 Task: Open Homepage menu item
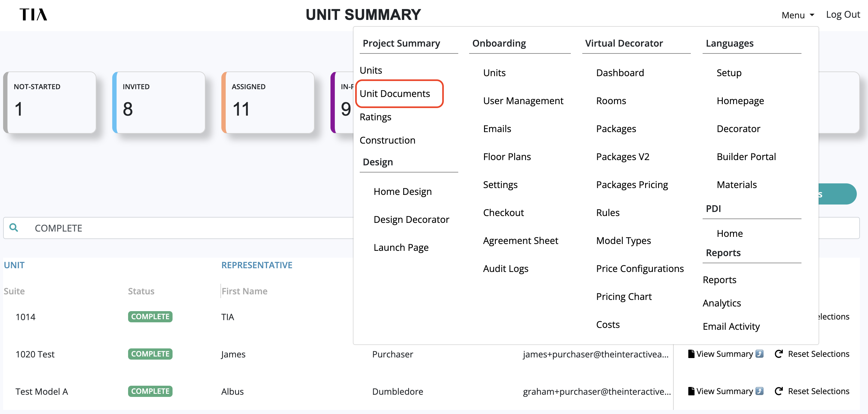click(x=740, y=101)
